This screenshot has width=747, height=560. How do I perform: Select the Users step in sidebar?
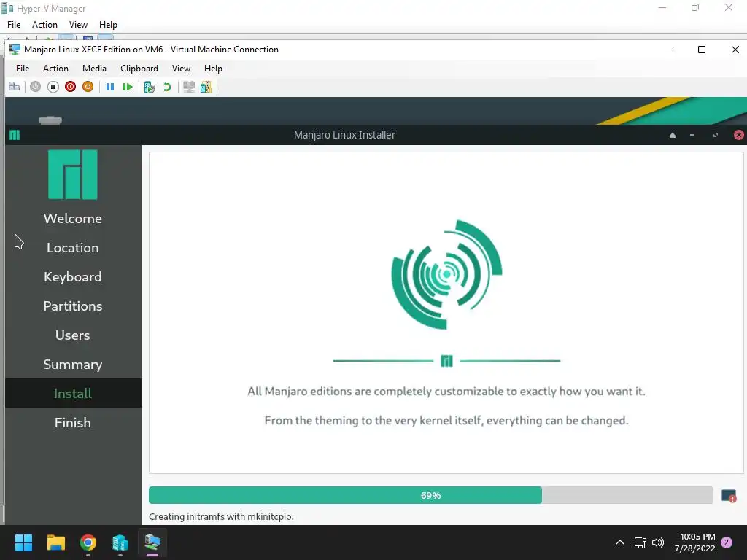pos(73,335)
